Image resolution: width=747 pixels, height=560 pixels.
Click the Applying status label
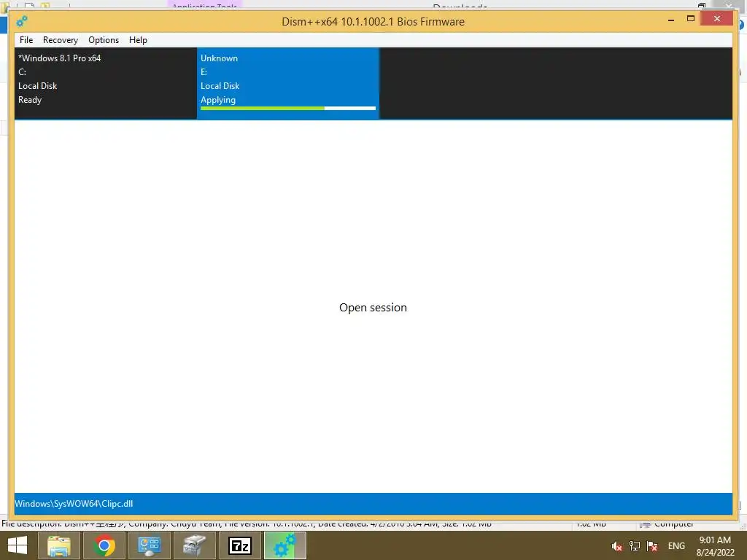pyautogui.click(x=217, y=100)
